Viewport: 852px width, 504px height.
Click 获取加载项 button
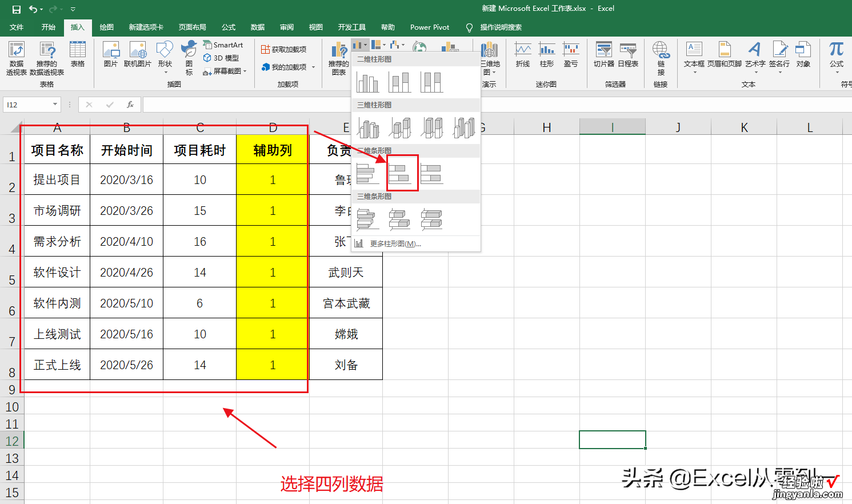pos(284,50)
